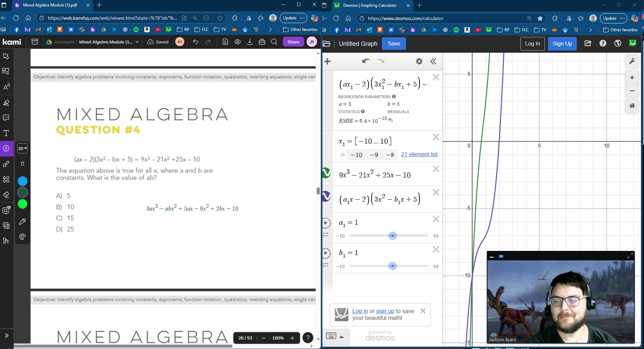644x349 pixels.
Task: Open Other favorites in Kami browser window
Action: click(300, 30)
